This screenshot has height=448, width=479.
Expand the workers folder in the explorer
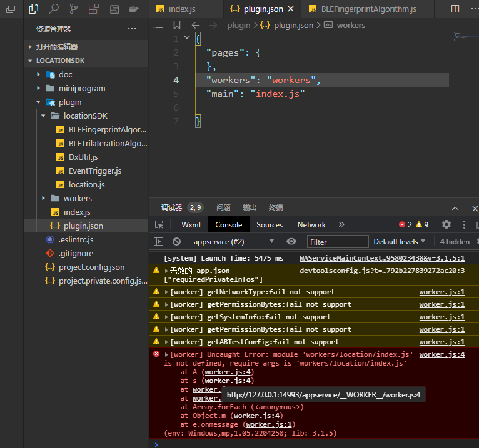click(x=77, y=198)
